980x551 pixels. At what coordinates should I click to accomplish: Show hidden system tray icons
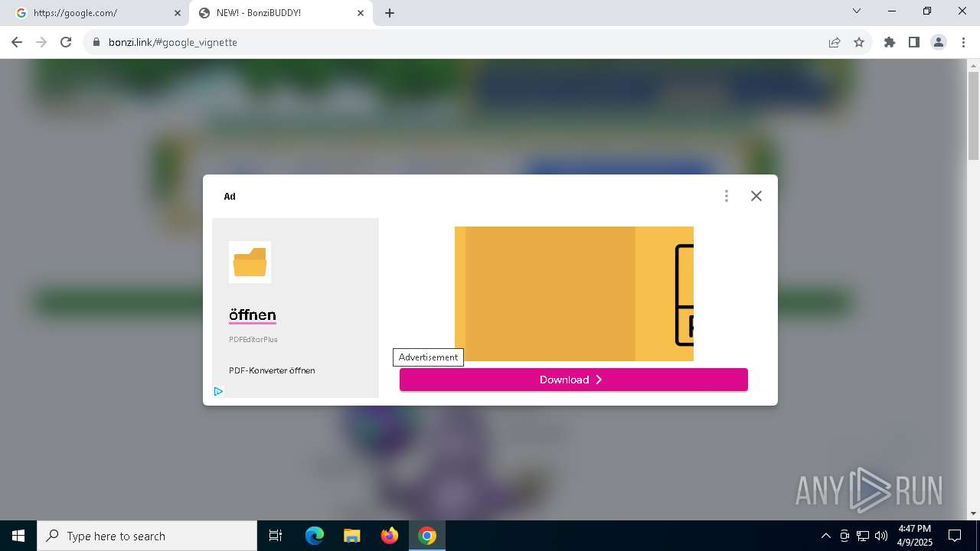tap(825, 536)
